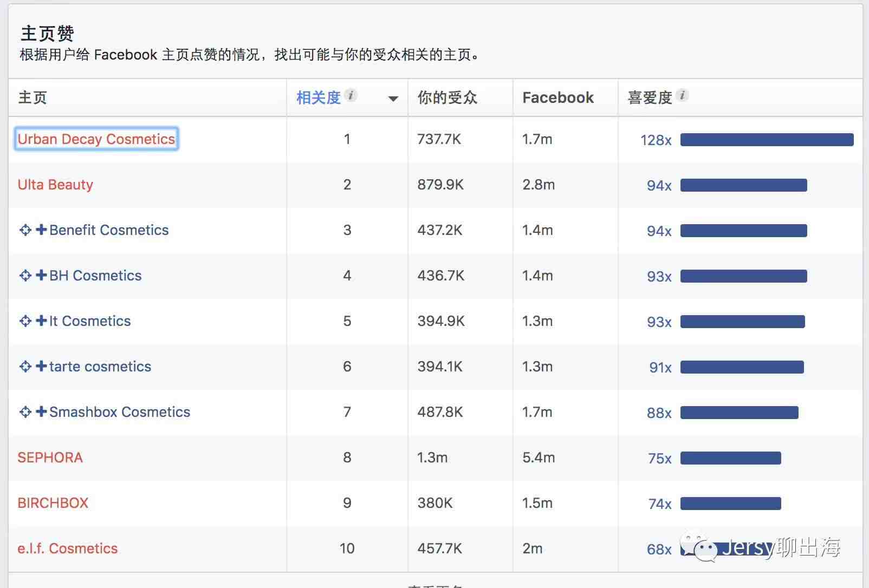Click the info icon next to 相关度

point(351,96)
